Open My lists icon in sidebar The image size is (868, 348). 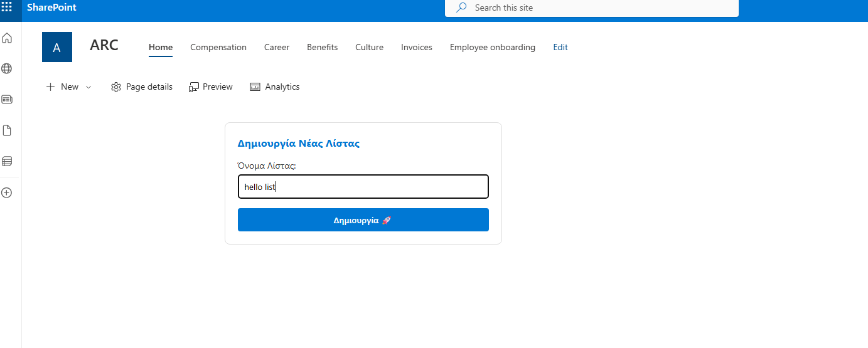coord(7,161)
